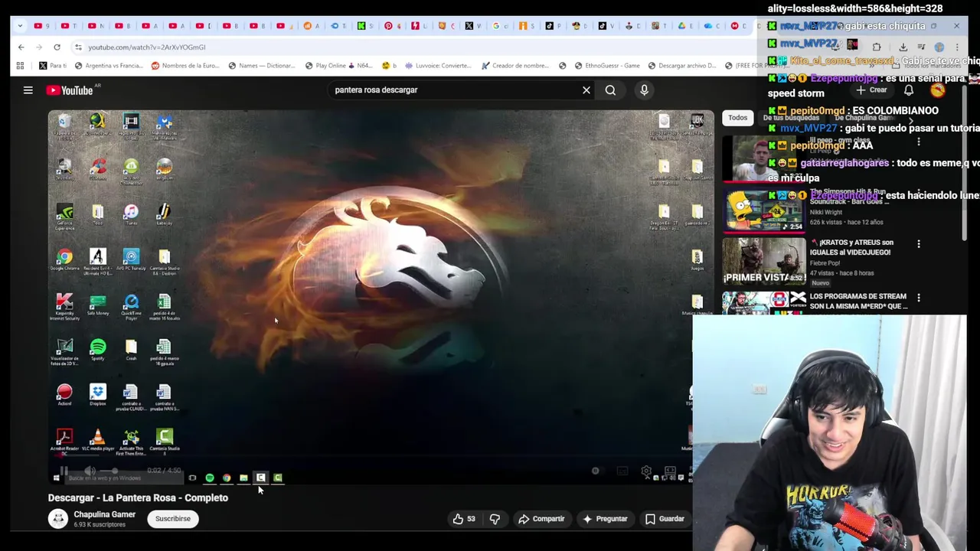This screenshot has height=551, width=980.
Task: Toggle subtitles in the video player
Action: [622, 471]
